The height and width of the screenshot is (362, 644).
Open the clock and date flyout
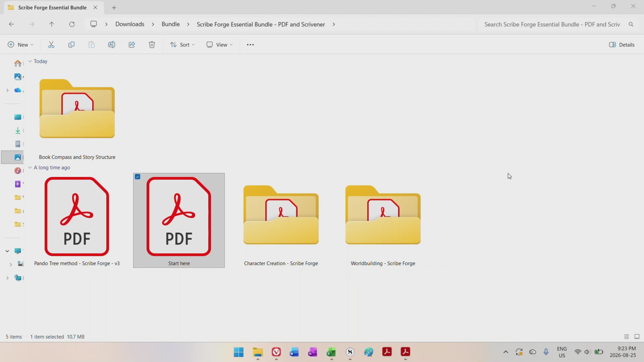coord(623,352)
